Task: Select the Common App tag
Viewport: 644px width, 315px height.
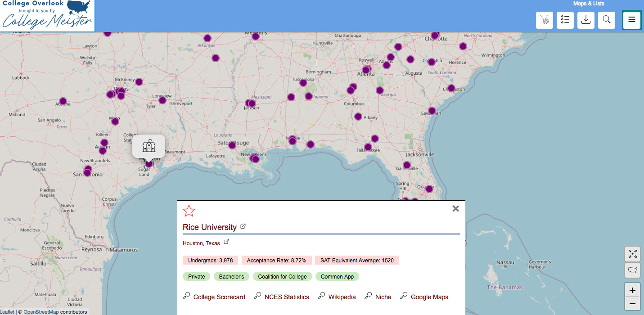Action: click(337, 276)
